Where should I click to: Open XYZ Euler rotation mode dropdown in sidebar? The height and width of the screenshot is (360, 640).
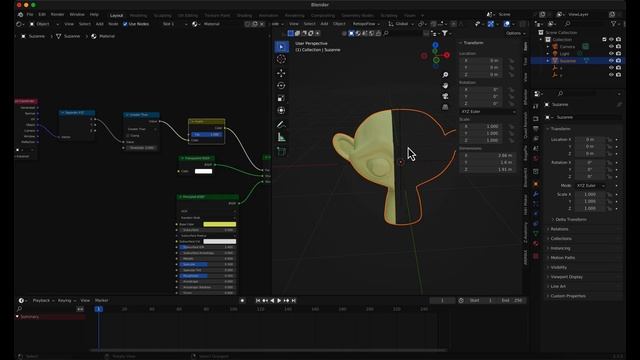coord(488,111)
